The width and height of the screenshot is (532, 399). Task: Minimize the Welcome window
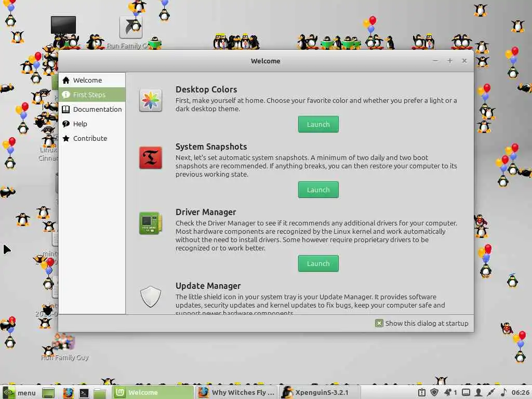pyautogui.click(x=435, y=61)
